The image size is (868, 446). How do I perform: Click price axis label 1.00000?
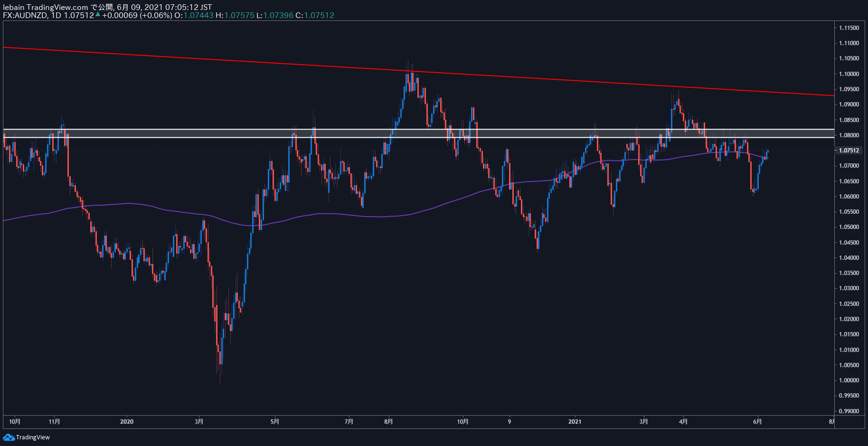click(x=849, y=380)
